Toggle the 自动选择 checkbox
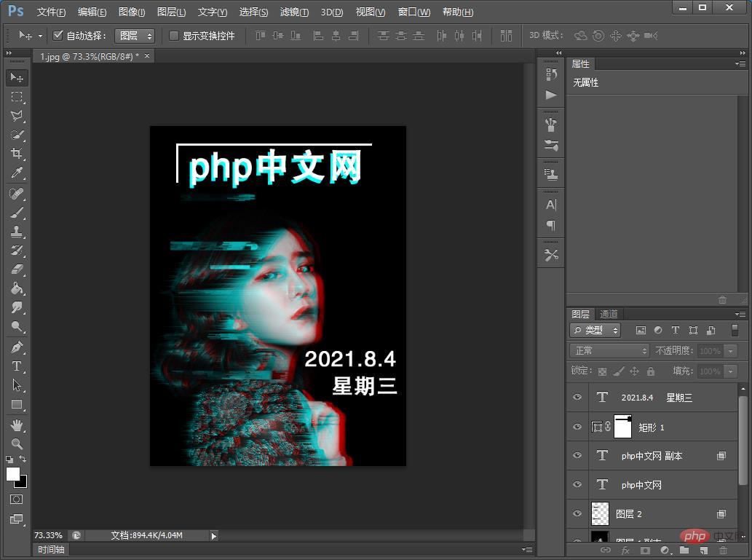 tap(58, 36)
